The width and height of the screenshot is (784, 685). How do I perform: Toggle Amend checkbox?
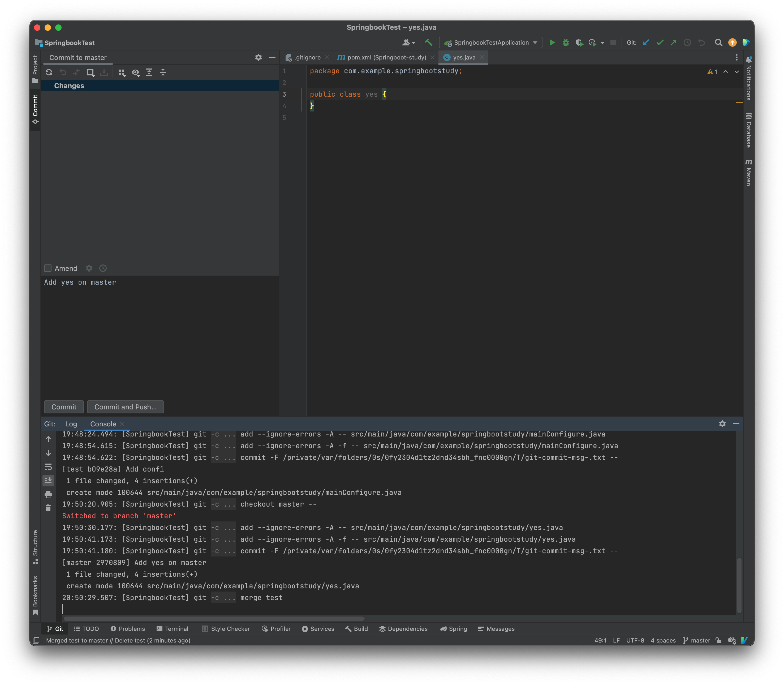point(48,268)
